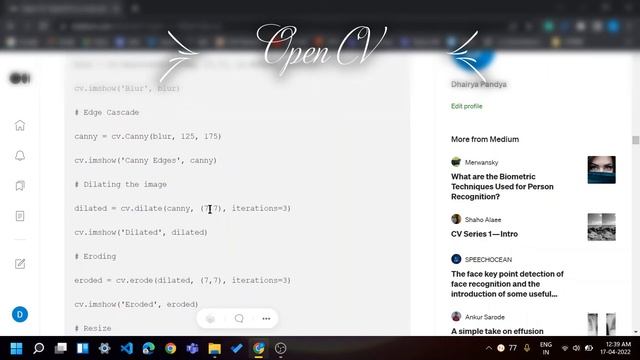Open A simple take on effusion article
This screenshot has height=360, width=640.
point(497,331)
